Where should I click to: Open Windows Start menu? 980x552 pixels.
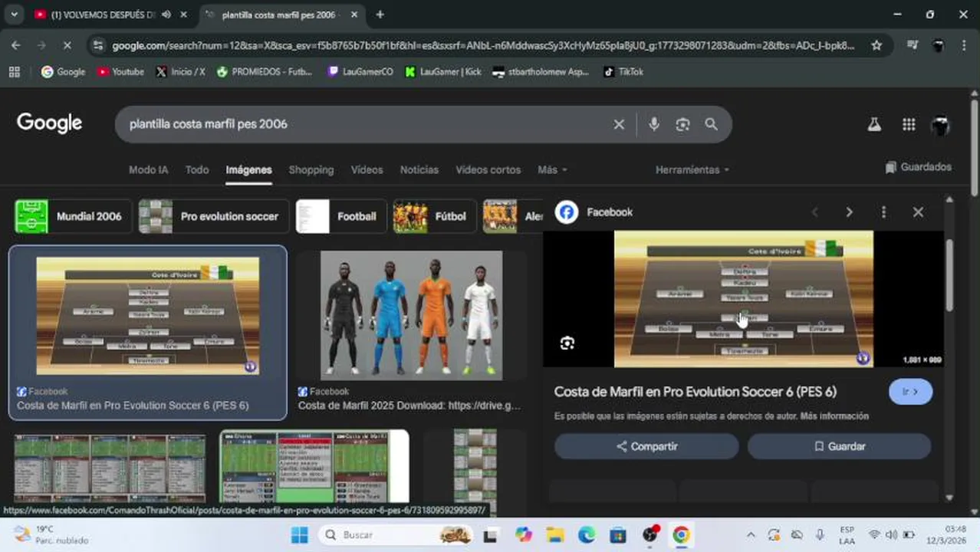(300, 534)
